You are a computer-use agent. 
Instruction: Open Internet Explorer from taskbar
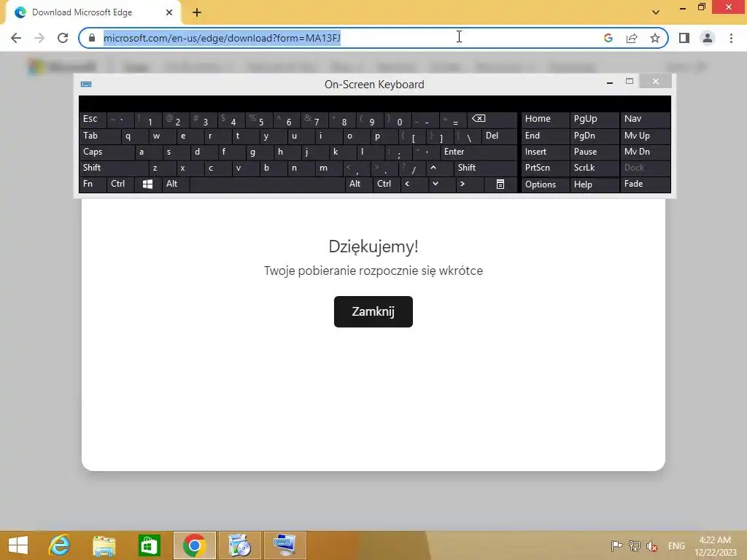click(x=59, y=545)
